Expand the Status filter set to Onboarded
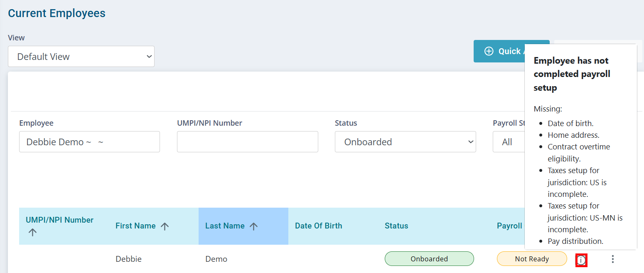644x273 pixels. pos(405,142)
